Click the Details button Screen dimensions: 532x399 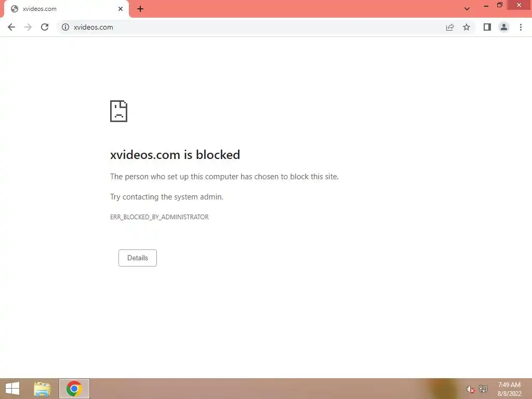(137, 258)
